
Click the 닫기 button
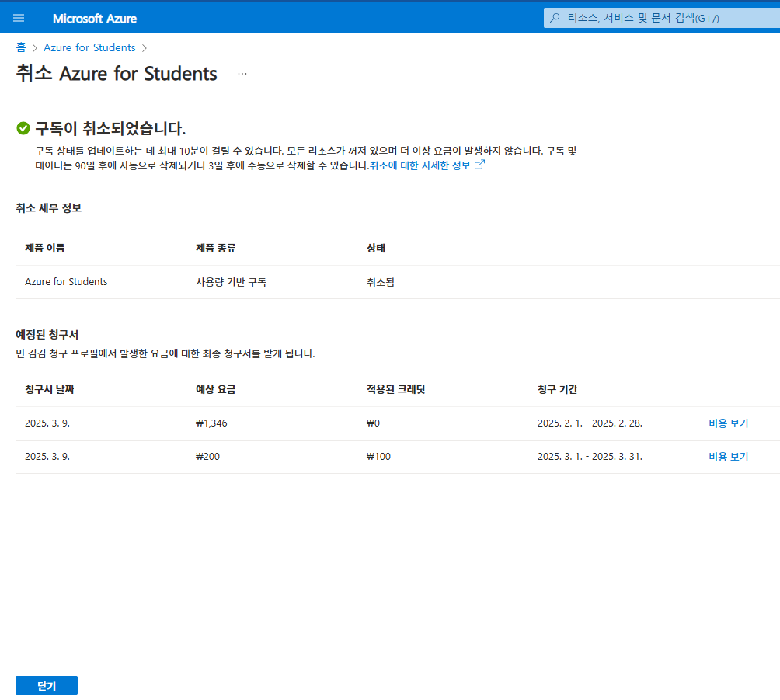click(x=47, y=685)
